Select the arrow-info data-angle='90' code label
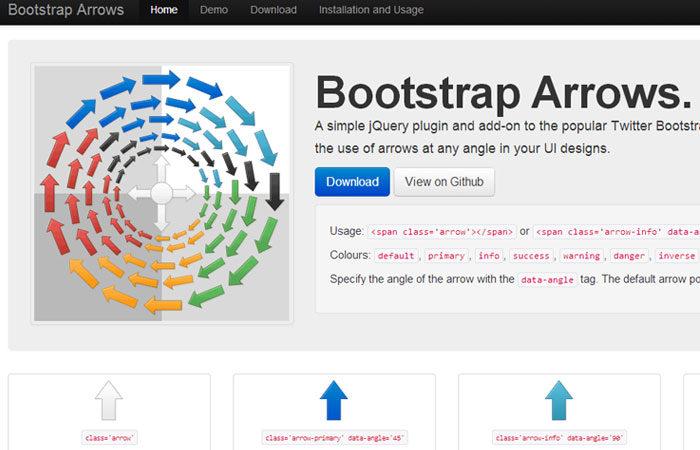Viewport: 700px width, 450px height. (559, 438)
